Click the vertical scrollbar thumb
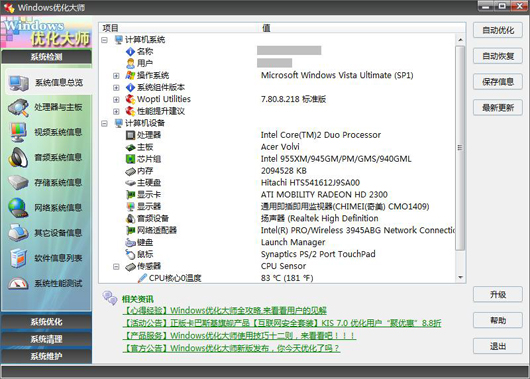This screenshot has width=530, height=379. pyautogui.click(x=460, y=148)
